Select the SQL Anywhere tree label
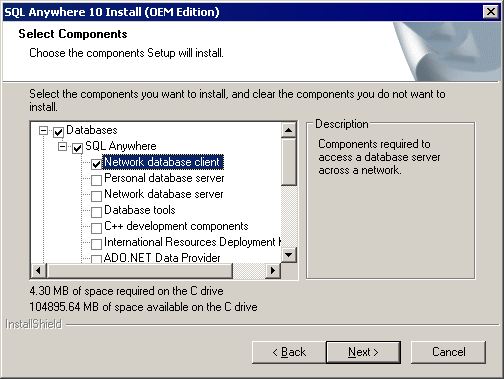 pyautogui.click(x=121, y=146)
